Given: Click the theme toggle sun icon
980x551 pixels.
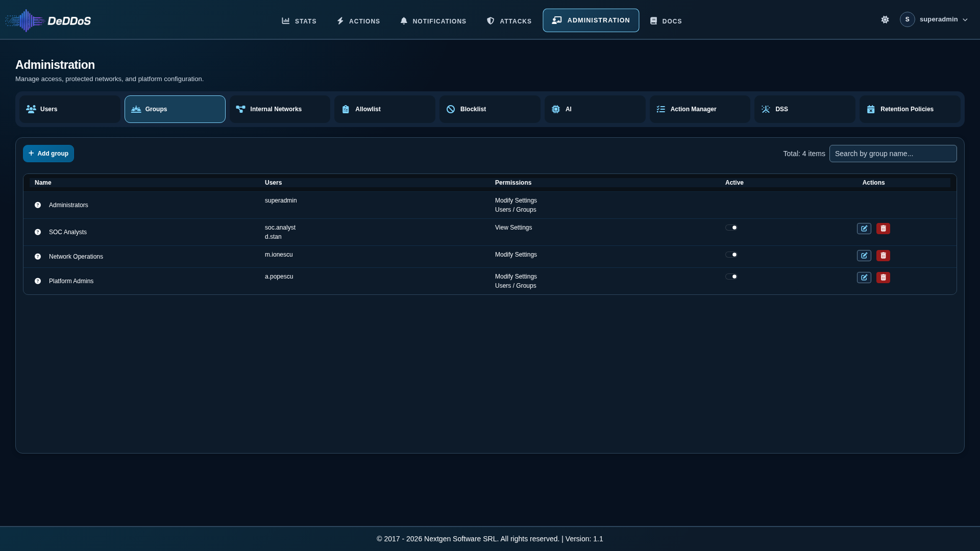Looking at the screenshot, I should point(885,19).
